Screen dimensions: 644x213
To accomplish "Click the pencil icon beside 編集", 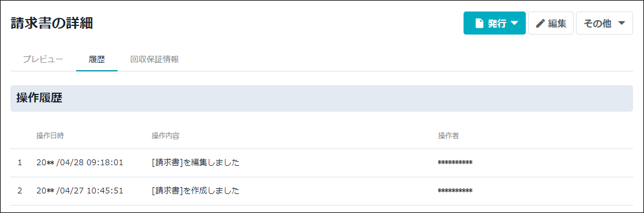I will pyautogui.click(x=540, y=24).
